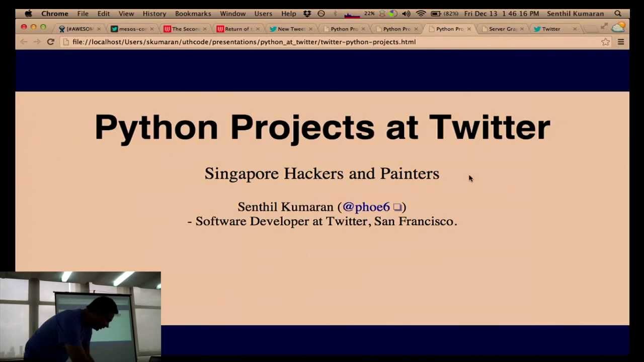Screen dimensions: 644x362
Task: Close the active Python Pro tab
Action: (468, 29)
